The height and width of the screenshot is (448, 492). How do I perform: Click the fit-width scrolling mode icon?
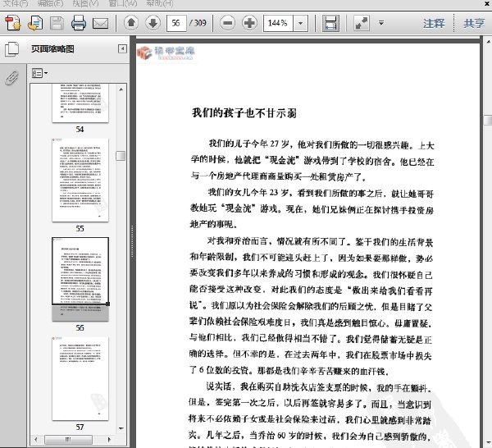click(x=330, y=23)
